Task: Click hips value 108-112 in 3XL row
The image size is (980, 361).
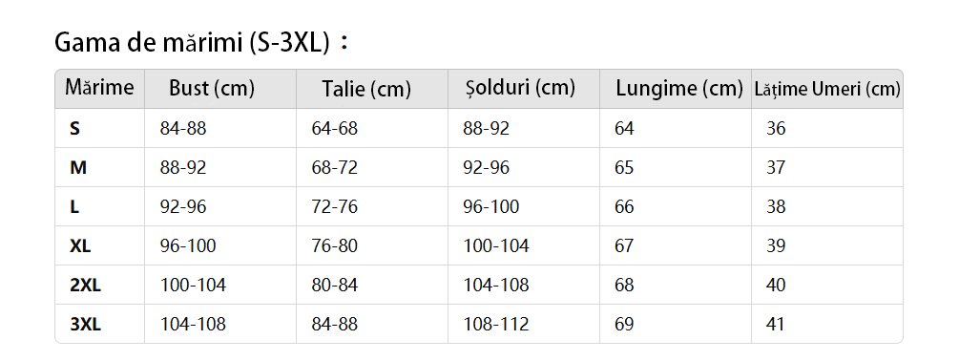Action: click(x=495, y=324)
